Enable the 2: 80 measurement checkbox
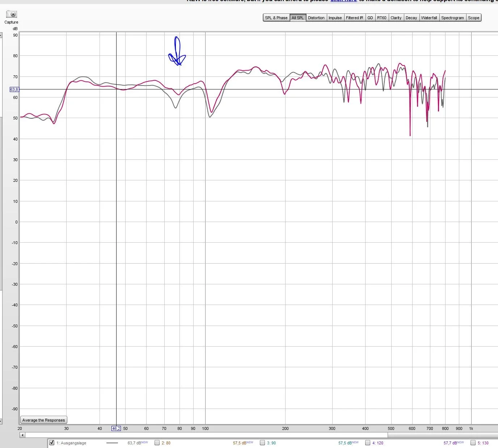Screen dimensions: 498x448 point(157,443)
